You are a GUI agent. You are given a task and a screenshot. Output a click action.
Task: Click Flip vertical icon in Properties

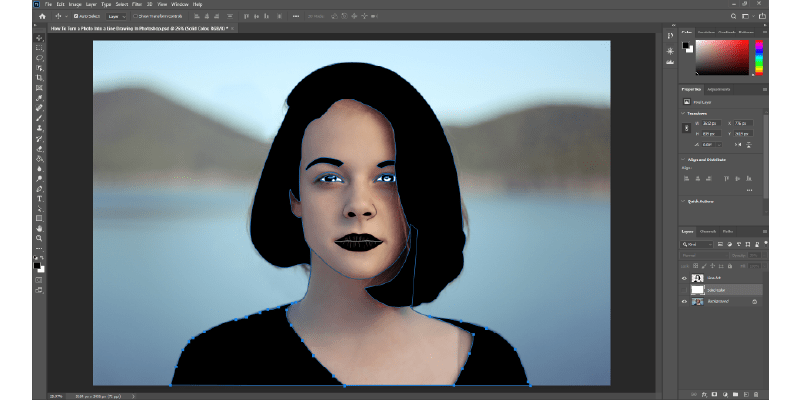pos(748,145)
